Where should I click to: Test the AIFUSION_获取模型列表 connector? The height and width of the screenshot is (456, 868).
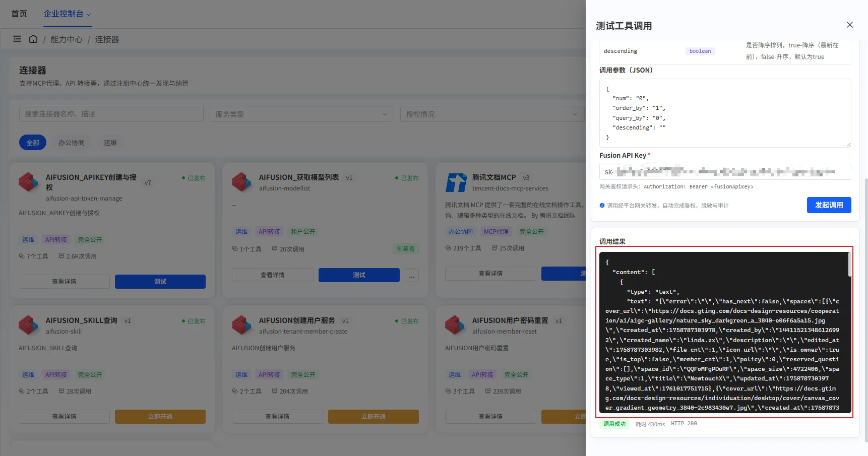(x=359, y=275)
